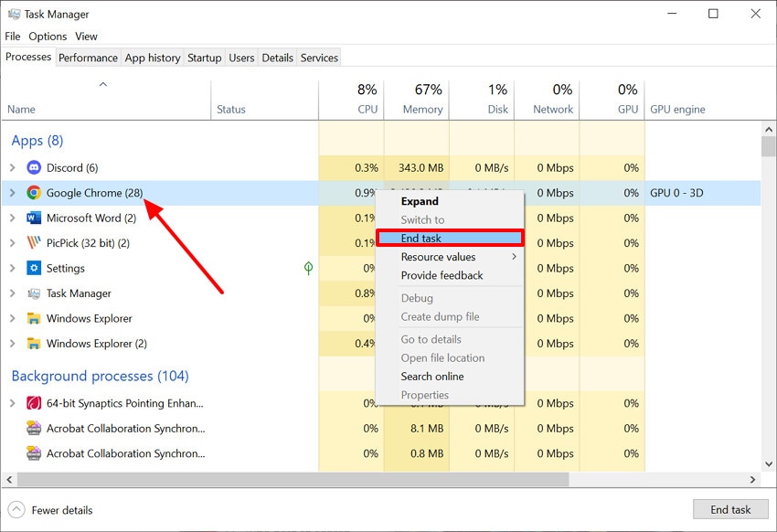Click the first Acrobat Collaboration Synchronizer icon

[x=34, y=428]
